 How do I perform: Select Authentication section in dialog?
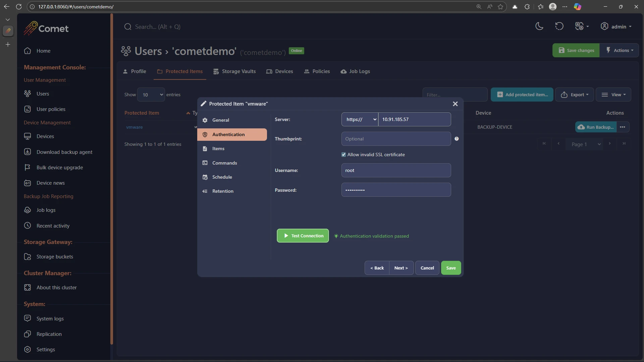pos(232,134)
